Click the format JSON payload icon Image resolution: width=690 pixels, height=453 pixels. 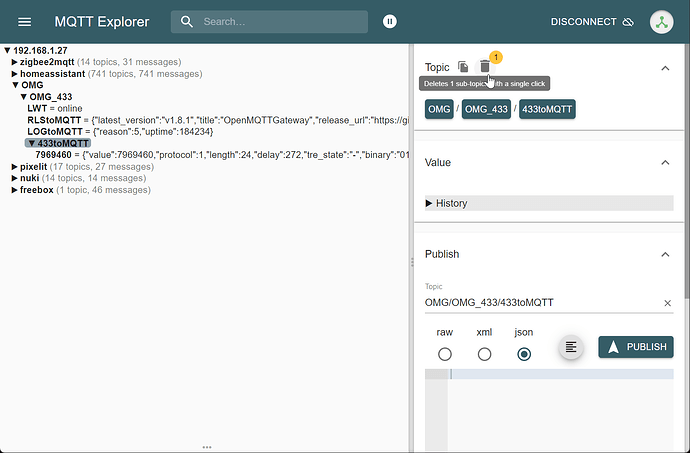(570, 347)
